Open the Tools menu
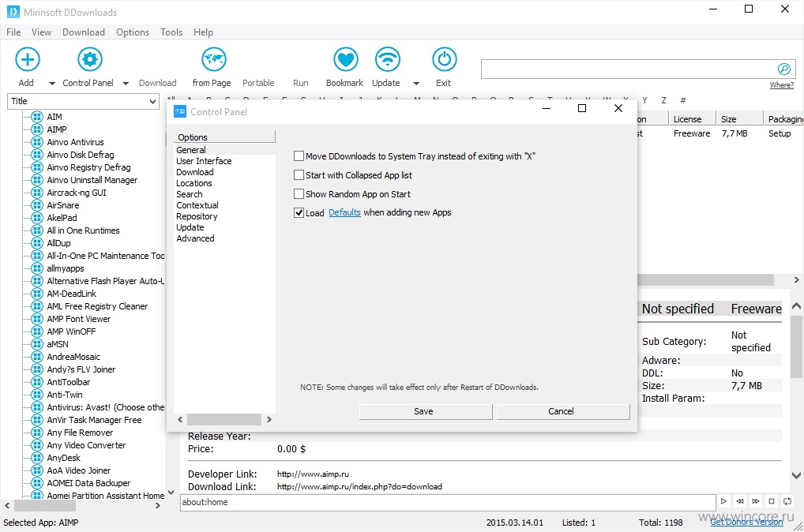Screen dimensions: 804x532 [171, 32]
